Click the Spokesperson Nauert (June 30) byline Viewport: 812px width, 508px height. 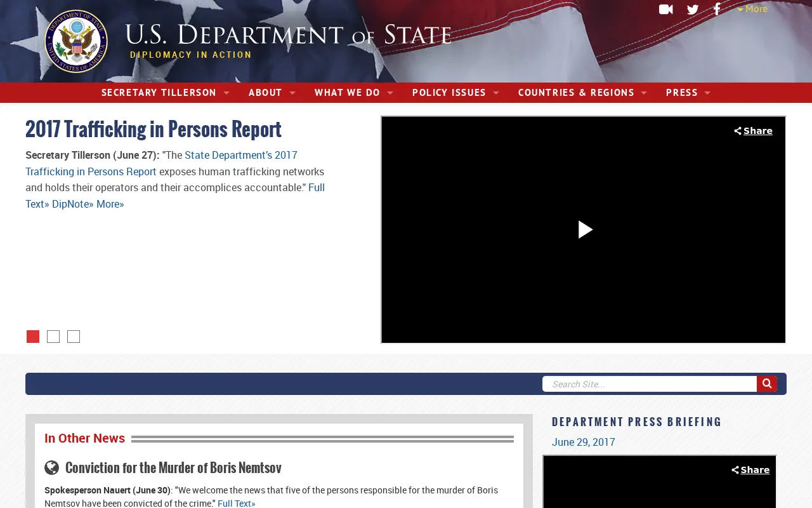pyautogui.click(x=107, y=490)
